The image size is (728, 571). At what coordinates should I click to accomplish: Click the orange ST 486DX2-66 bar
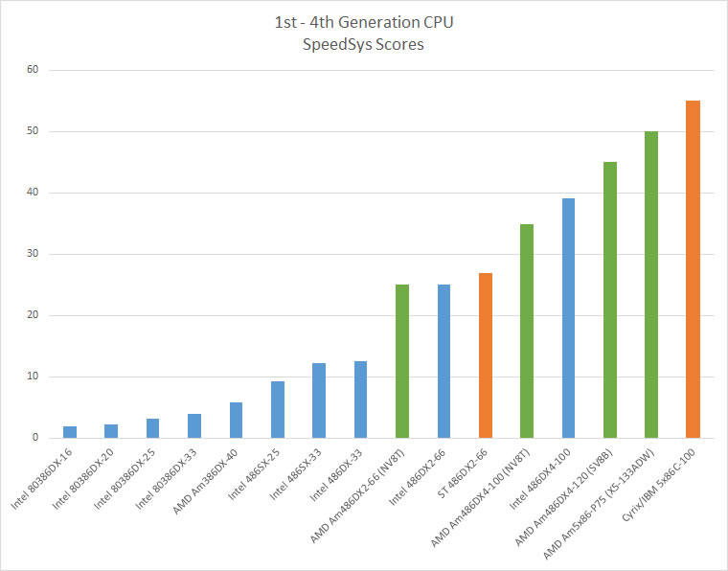[x=485, y=355]
